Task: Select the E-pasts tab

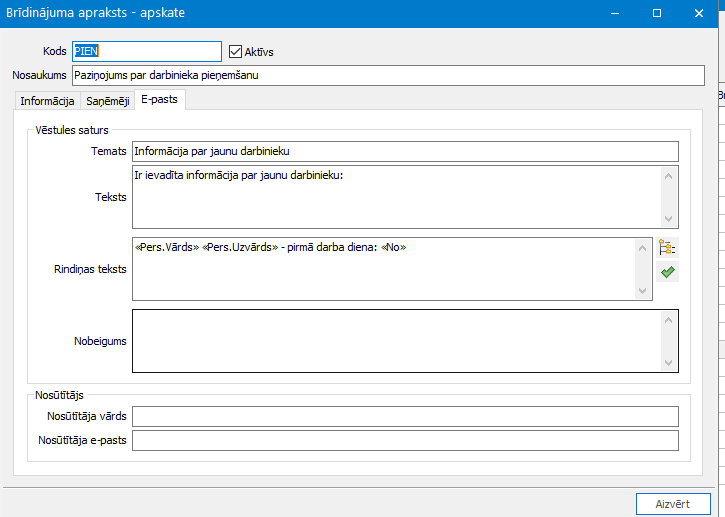Action: pos(161,99)
